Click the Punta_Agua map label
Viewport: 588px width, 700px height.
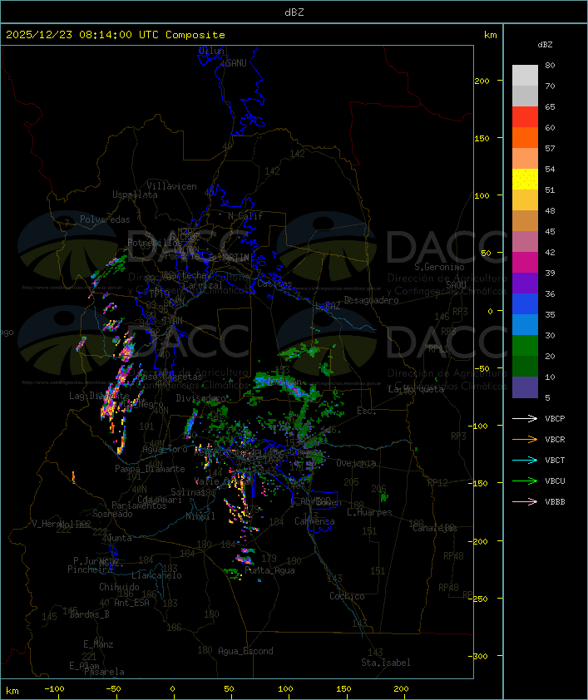[x=269, y=570]
